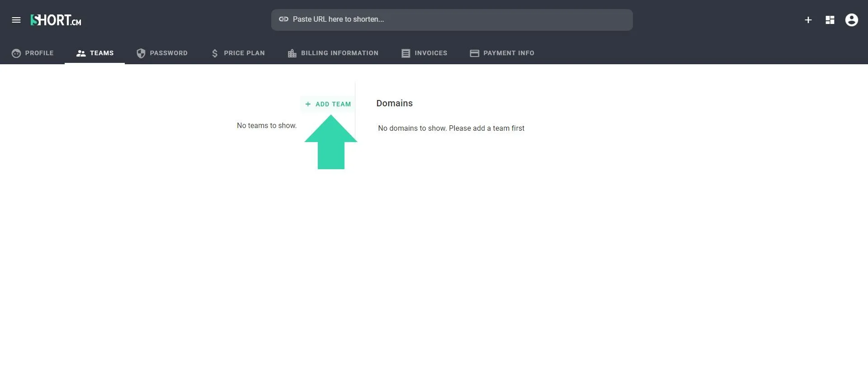Open the Invoices tab
This screenshot has height=366, width=868.
424,53
